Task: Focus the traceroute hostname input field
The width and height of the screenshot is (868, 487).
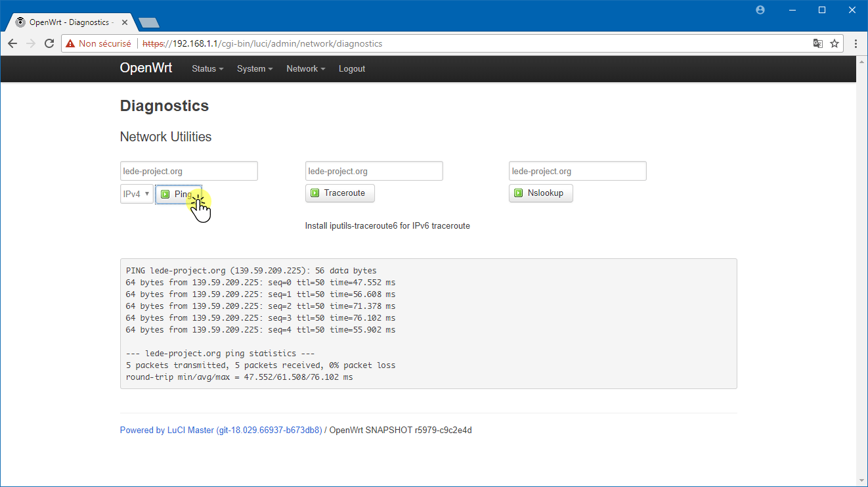Action: [x=374, y=171]
